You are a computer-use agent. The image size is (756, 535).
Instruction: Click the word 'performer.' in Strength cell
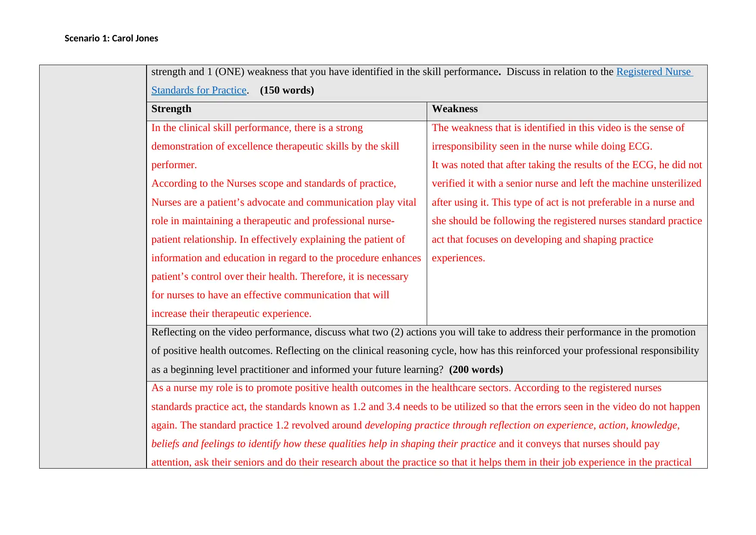coord(174,165)
